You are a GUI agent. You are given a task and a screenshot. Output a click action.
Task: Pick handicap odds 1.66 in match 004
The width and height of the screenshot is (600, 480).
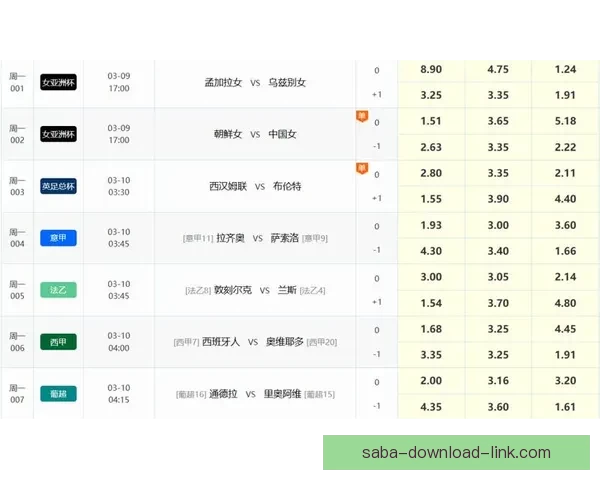[x=565, y=251]
